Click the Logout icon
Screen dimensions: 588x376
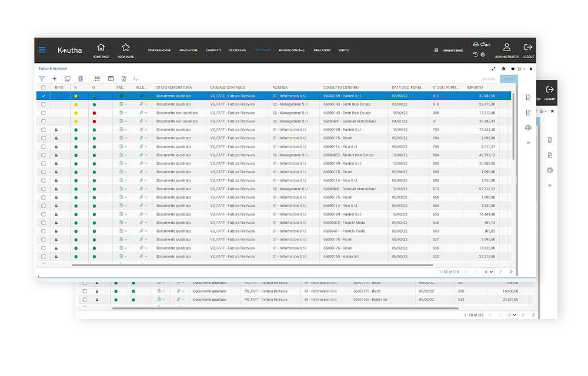pos(528,48)
